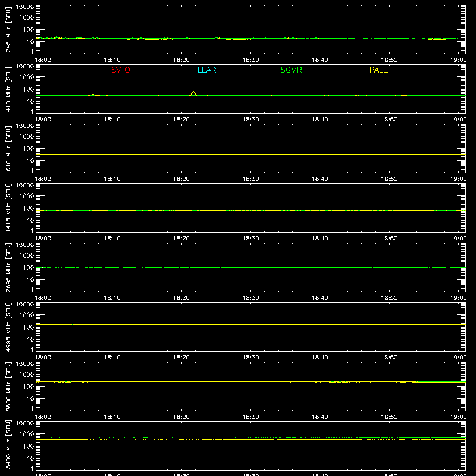Click the 18:30 tick label under 245 MHz plot
476x476 pixels.
point(250,60)
